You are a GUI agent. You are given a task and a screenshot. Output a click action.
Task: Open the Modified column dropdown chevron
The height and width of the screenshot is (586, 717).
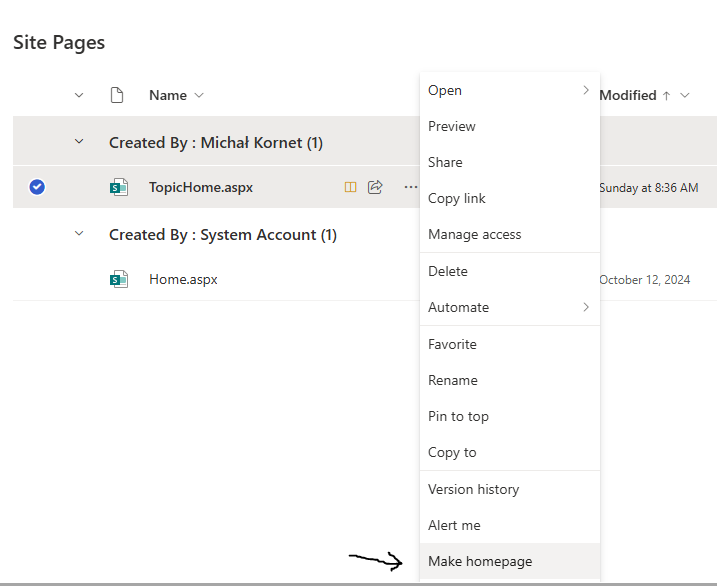[x=685, y=96]
